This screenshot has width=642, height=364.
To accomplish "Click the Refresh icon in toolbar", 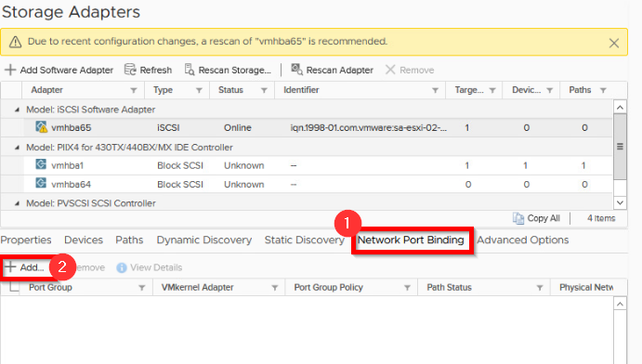I will click(130, 70).
